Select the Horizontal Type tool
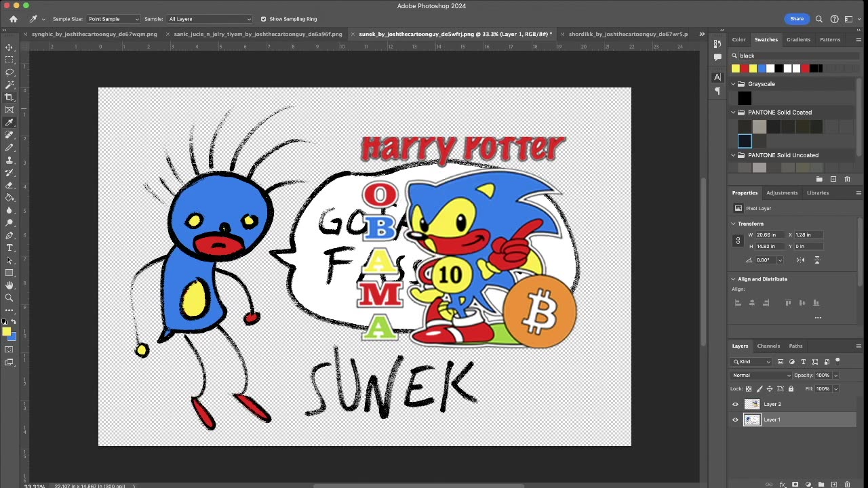The width and height of the screenshot is (868, 488). pos(9,247)
